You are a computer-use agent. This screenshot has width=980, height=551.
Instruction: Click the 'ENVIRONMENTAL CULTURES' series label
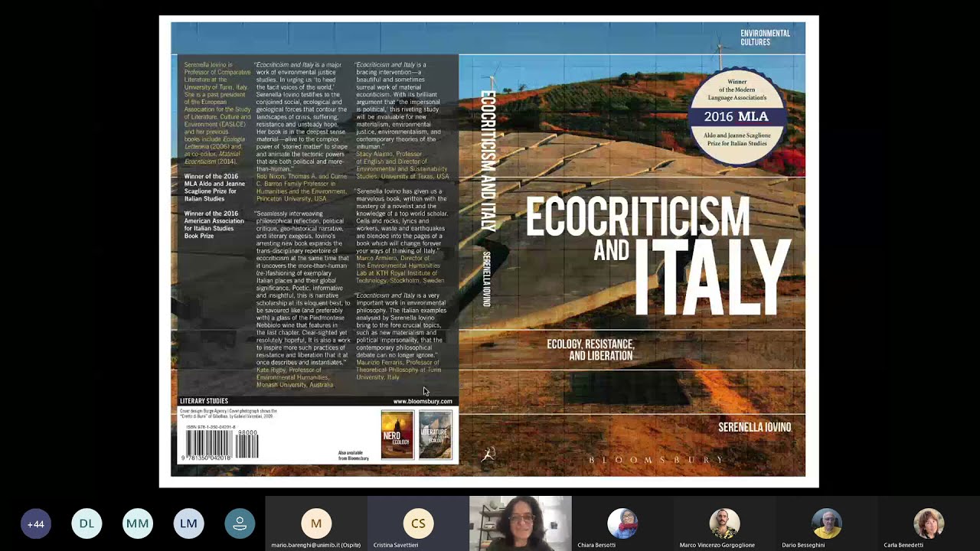click(765, 37)
